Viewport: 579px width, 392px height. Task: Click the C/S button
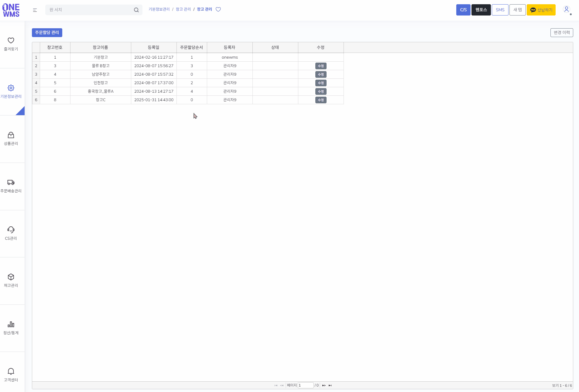click(463, 10)
